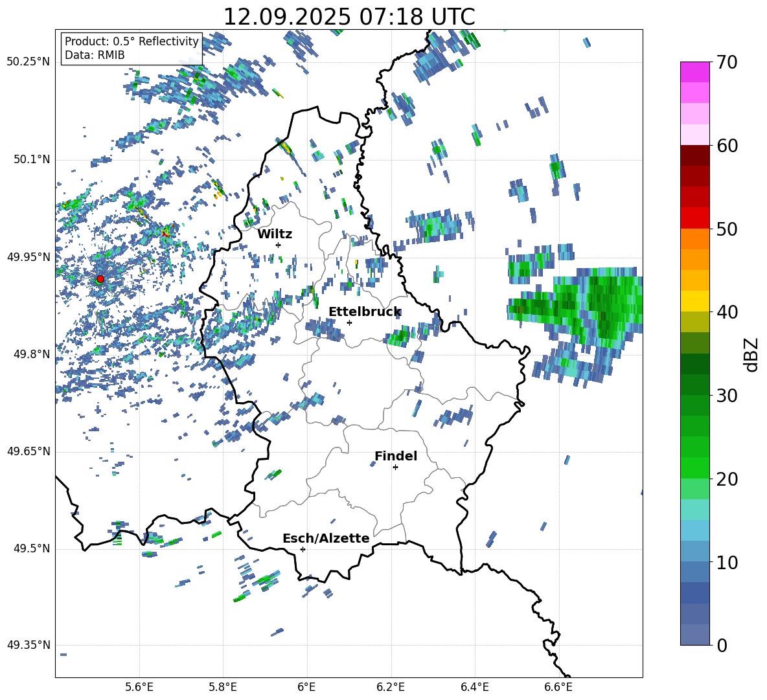Click the Esch/Alzette station cross marker

coord(303,549)
